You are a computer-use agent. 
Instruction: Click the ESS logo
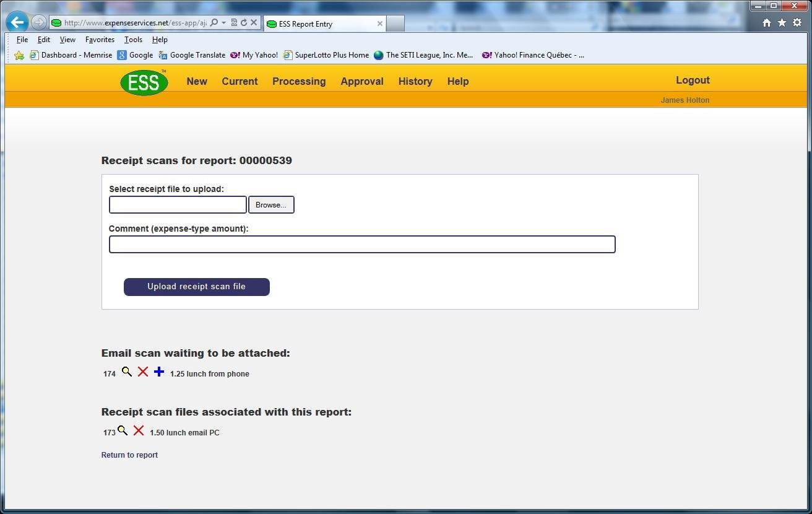144,82
